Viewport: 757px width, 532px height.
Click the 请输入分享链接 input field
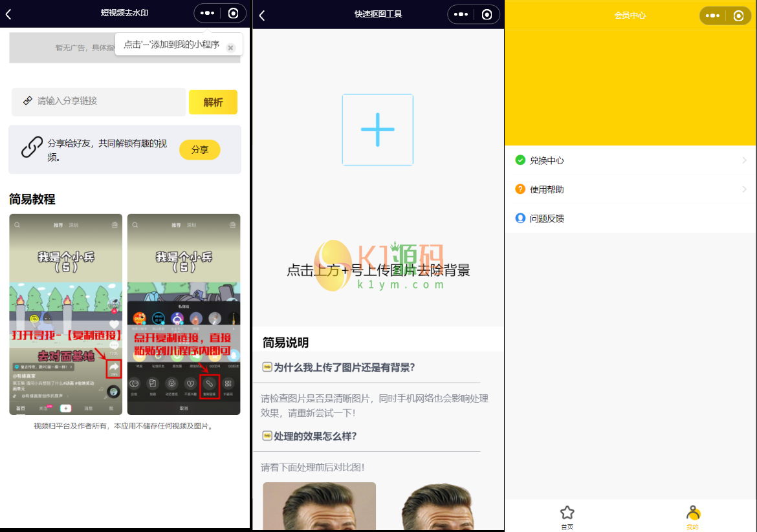98,101
